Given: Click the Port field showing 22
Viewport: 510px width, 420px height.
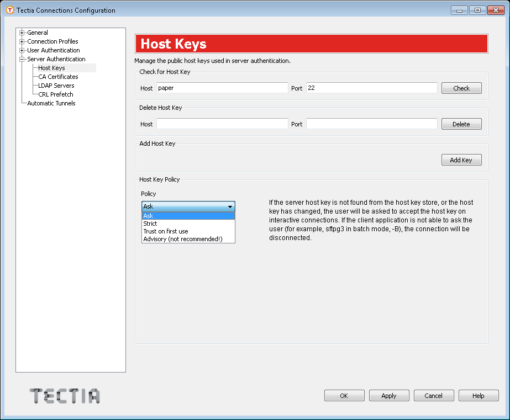Looking at the screenshot, I should (x=371, y=88).
